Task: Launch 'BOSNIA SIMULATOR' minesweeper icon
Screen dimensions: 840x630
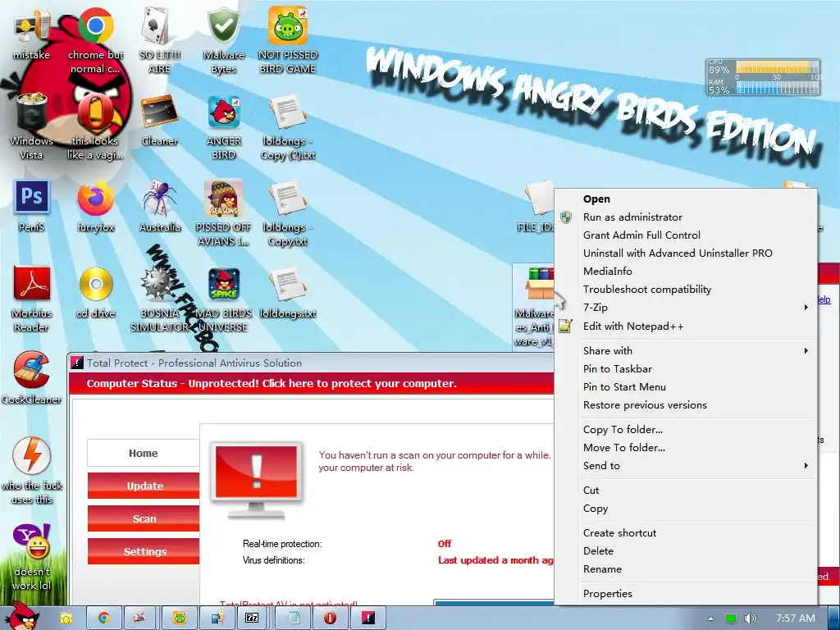Action: [x=160, y=298]
